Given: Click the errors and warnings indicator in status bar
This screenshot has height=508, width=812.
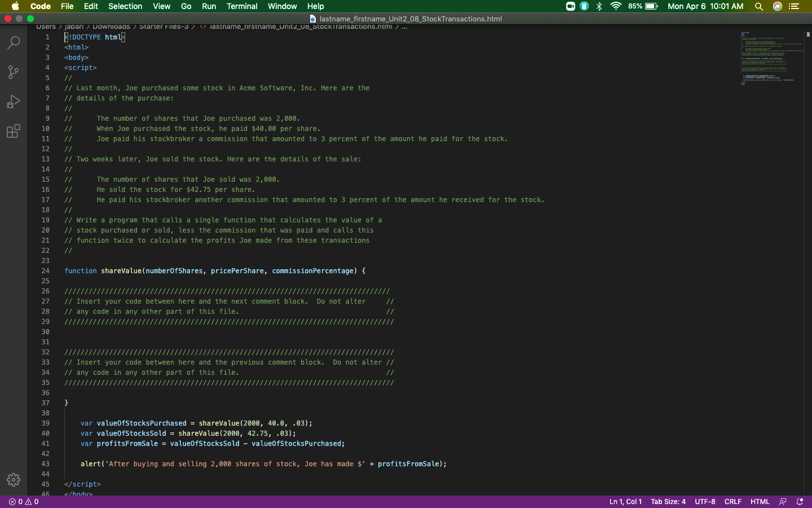Looking at the screenshot, I should coord(24,502).
